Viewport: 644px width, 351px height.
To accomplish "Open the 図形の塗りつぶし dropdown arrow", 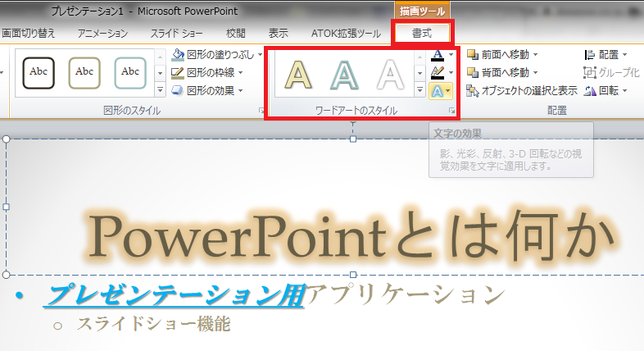I will 260,55.
